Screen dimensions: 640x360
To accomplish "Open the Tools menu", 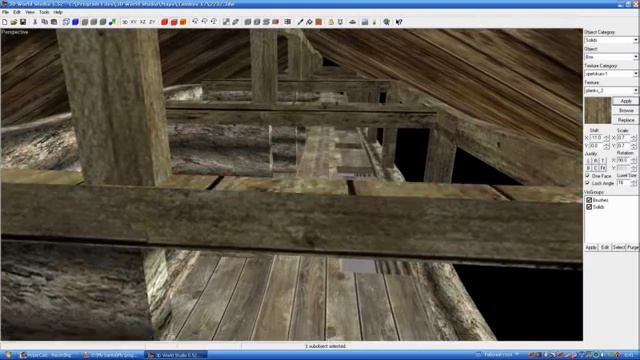I will click(x=44, y=12).
